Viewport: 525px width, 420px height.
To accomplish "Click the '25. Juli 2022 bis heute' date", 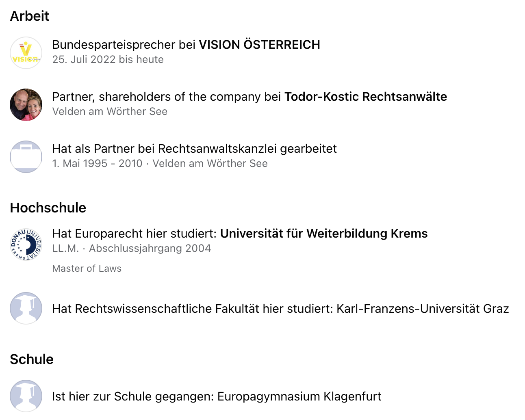I will click(108, 59).
